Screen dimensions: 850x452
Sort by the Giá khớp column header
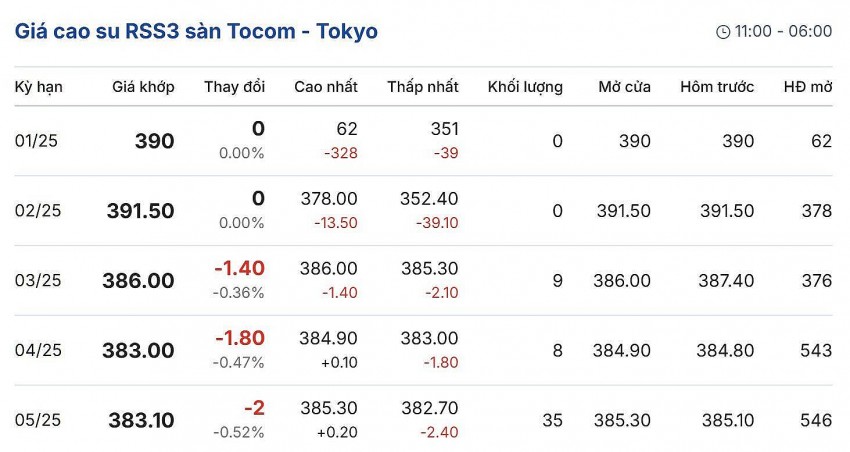143,87
